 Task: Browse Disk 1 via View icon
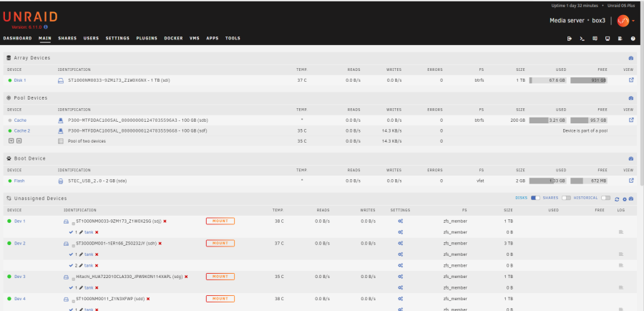pyautogui.click(x=630, y=80)
